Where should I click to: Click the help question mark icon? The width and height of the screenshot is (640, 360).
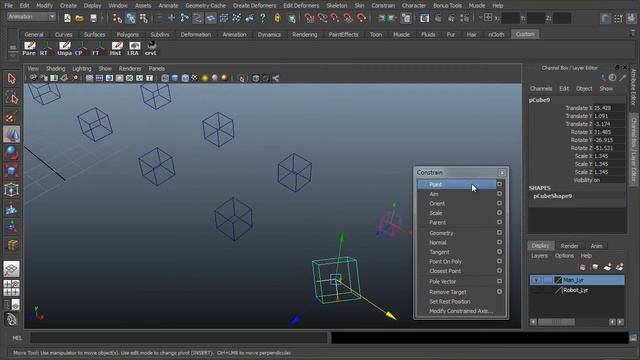pos(262,18)
